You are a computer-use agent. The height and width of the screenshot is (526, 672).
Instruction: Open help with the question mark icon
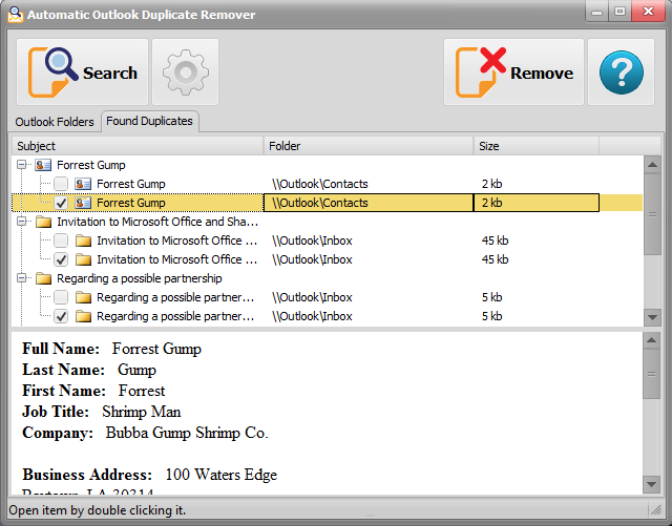(x=621, y=72)
